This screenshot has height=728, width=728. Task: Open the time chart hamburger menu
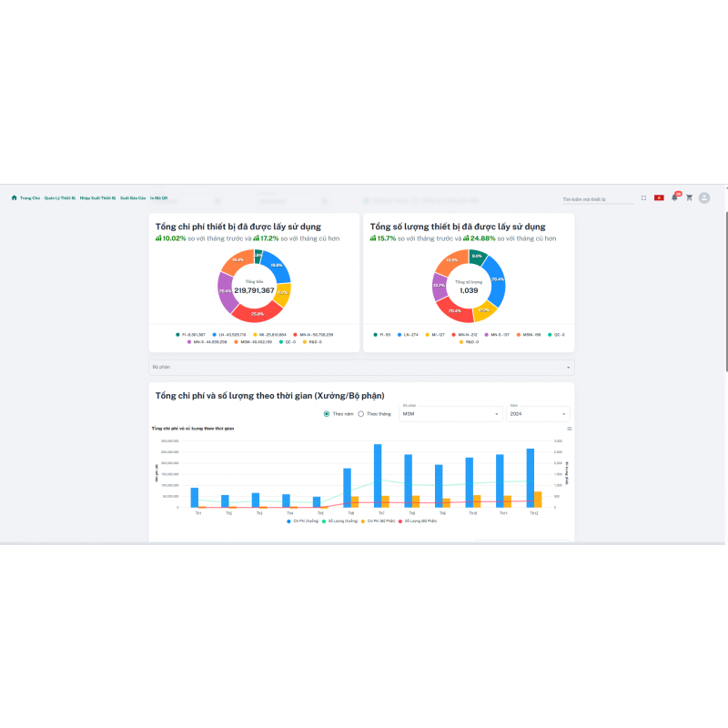point(570,429)
